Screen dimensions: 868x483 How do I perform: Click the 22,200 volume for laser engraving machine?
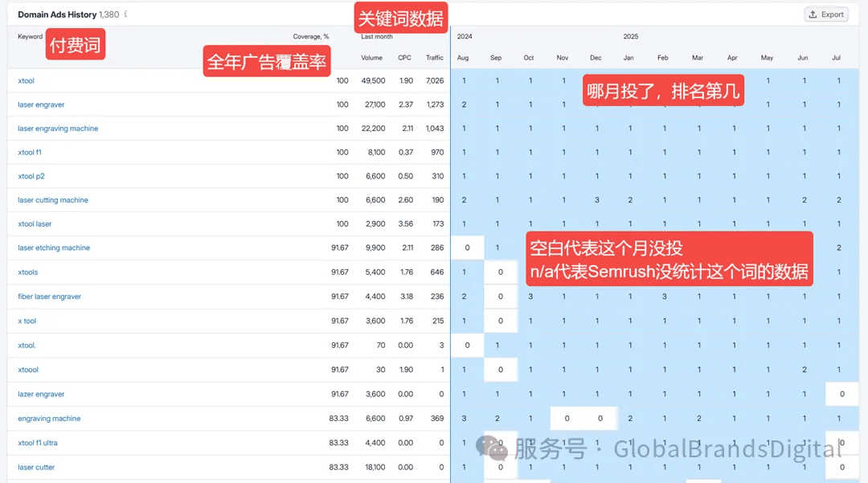[x=373, y=129]
